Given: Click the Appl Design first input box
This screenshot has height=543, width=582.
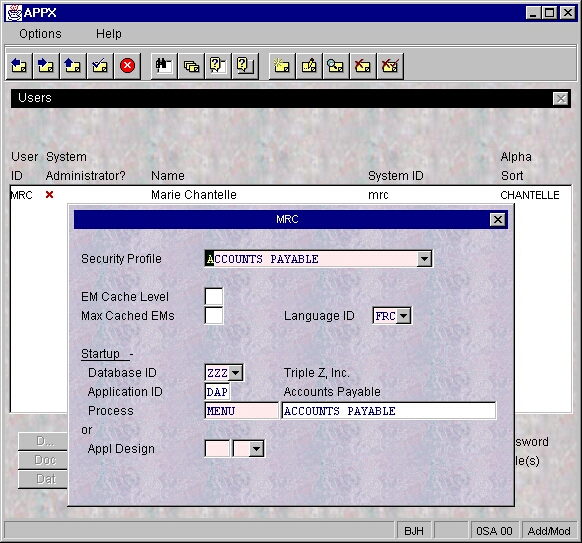Looking at the screenshot, I should [x=217, y=449].
